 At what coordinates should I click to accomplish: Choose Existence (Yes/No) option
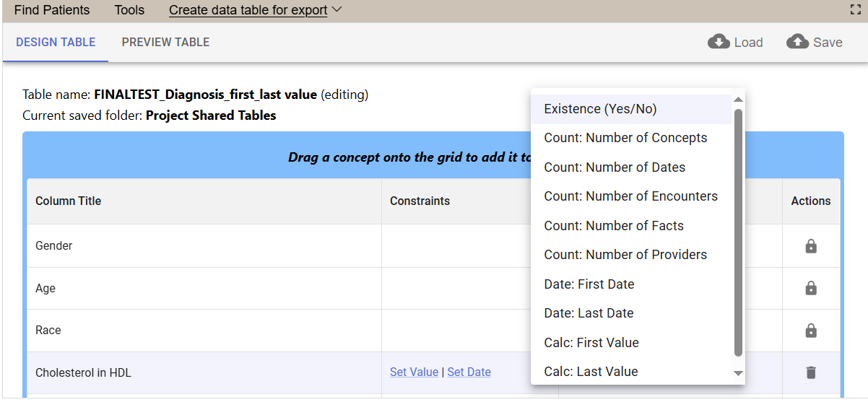pyautogui.click(x=600, y=109)
